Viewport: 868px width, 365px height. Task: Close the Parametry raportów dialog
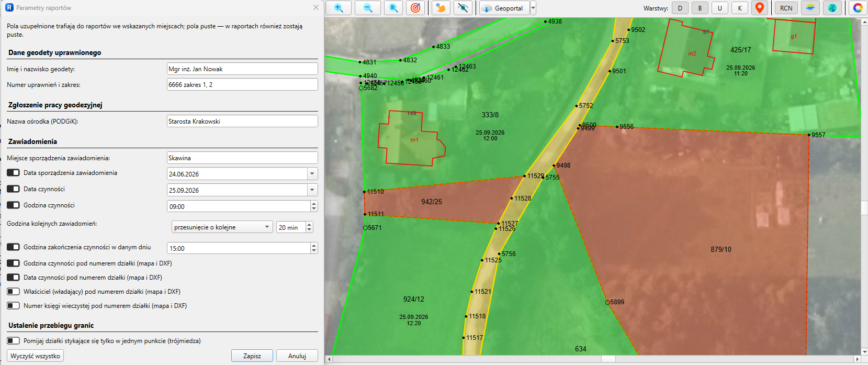[x=315, y=8]
